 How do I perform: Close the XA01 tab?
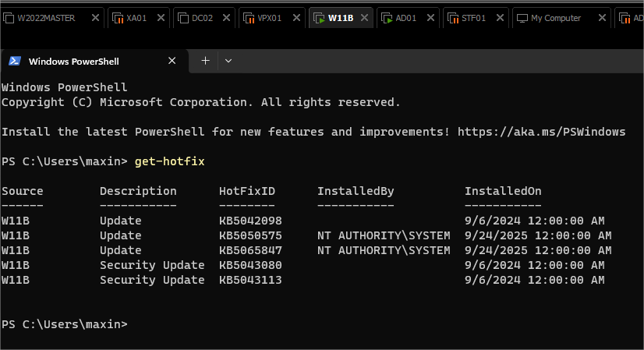tap(162, 18)
